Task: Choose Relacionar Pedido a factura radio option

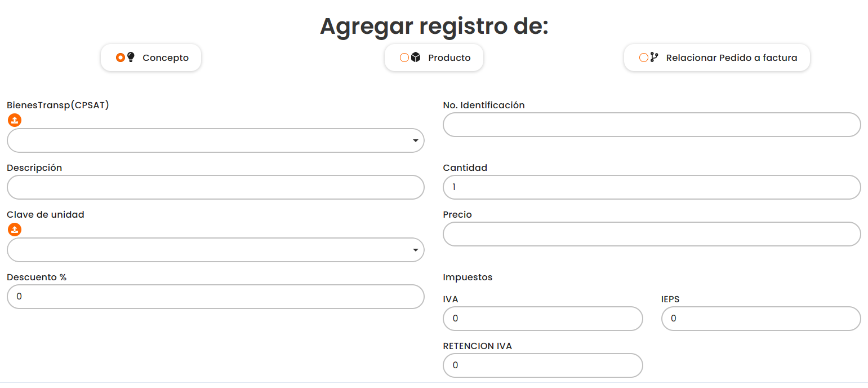Action: (644, 58)
